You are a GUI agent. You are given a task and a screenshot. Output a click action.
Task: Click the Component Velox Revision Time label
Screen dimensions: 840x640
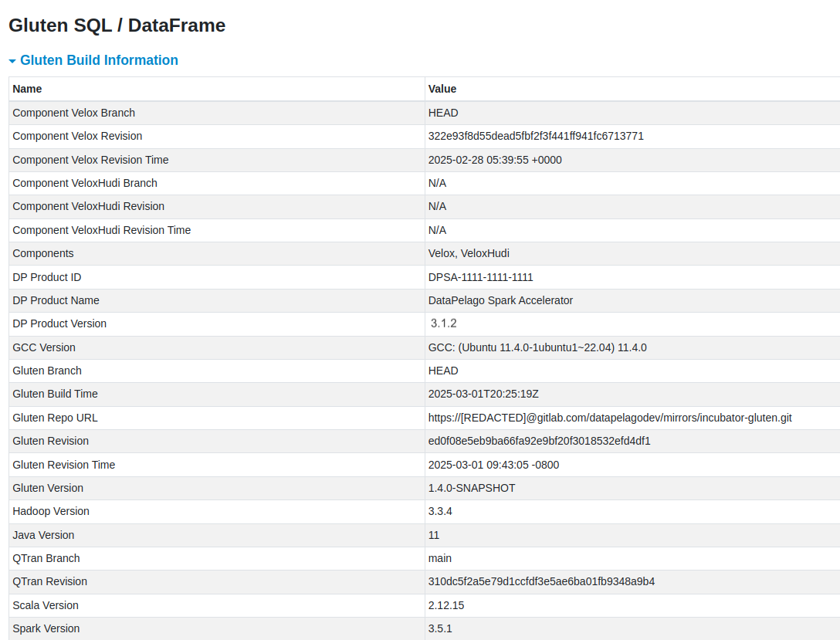coord(90,160)
